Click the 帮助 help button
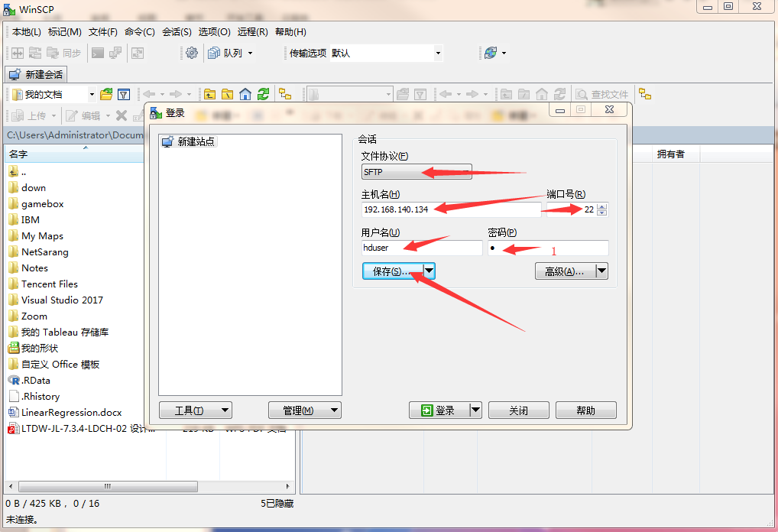 tap(585, 410)
